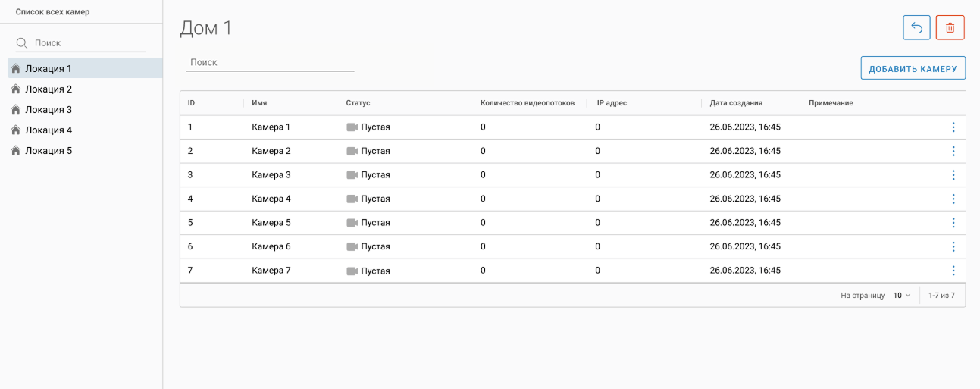
Task: Click camera status icon in Камера 2 row
Action: 352,151
